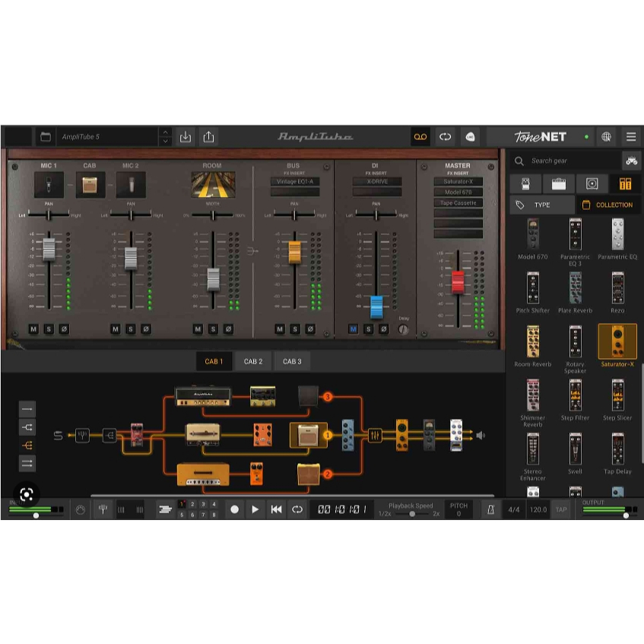Switch to the CAB 3 tab

click(292, 361)
